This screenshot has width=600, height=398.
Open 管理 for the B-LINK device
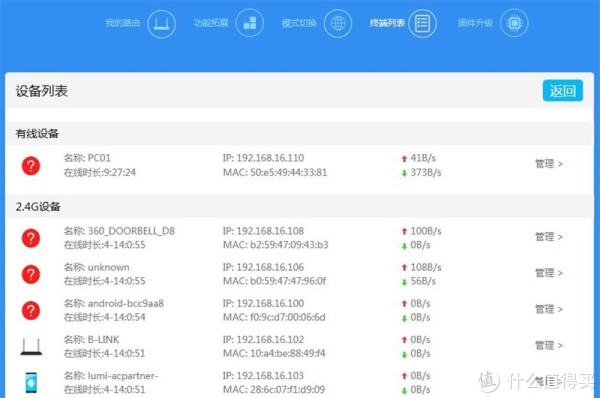pyautogui.click(x=549, y=346)
